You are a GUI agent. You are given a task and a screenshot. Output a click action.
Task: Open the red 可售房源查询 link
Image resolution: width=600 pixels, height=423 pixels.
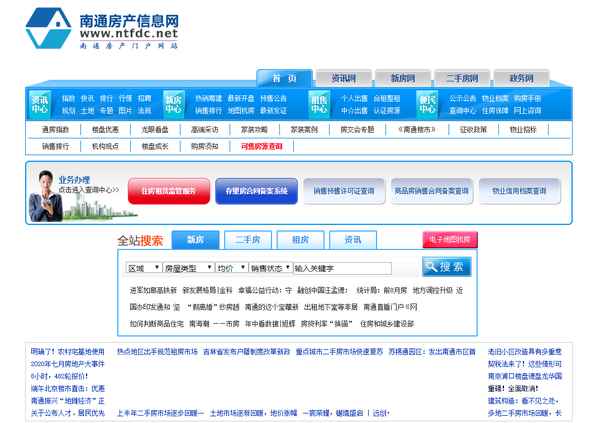pos(261,146)
